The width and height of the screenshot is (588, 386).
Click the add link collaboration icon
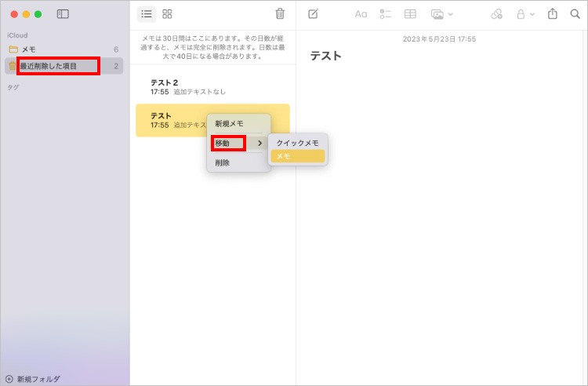click(496, 14)
